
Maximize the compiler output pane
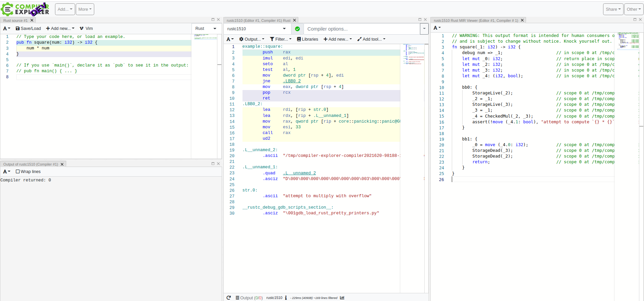point(420,19)
